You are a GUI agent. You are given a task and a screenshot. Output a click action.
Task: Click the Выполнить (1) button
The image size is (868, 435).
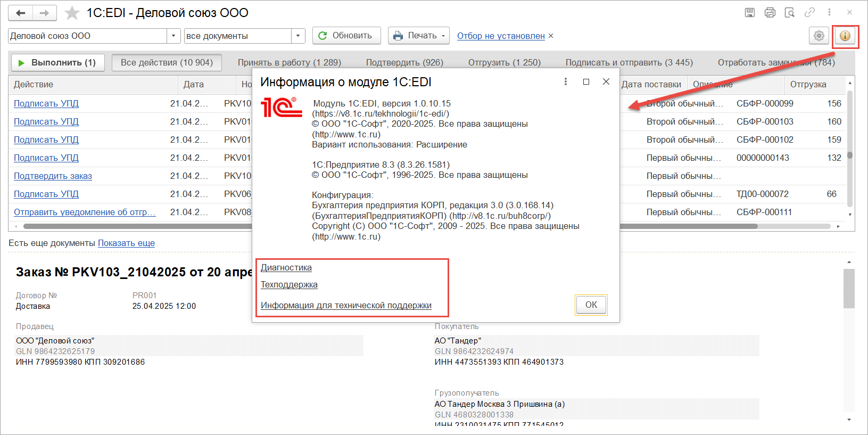[x=58, y=62]
